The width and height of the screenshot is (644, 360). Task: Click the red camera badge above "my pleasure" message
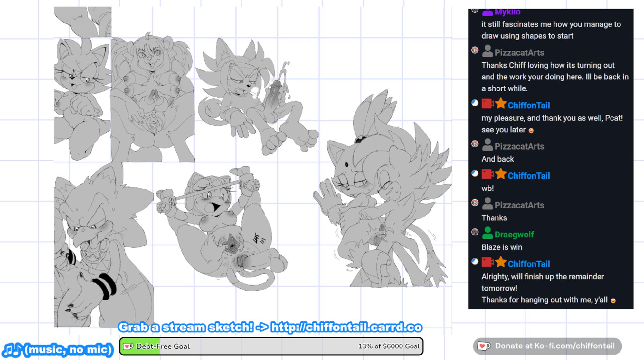[x=488, y=104]
